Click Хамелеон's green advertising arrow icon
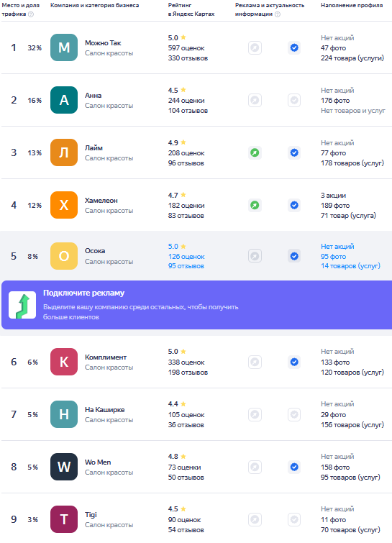The width and height of the screenshot is (392, 543). (255, 206)
